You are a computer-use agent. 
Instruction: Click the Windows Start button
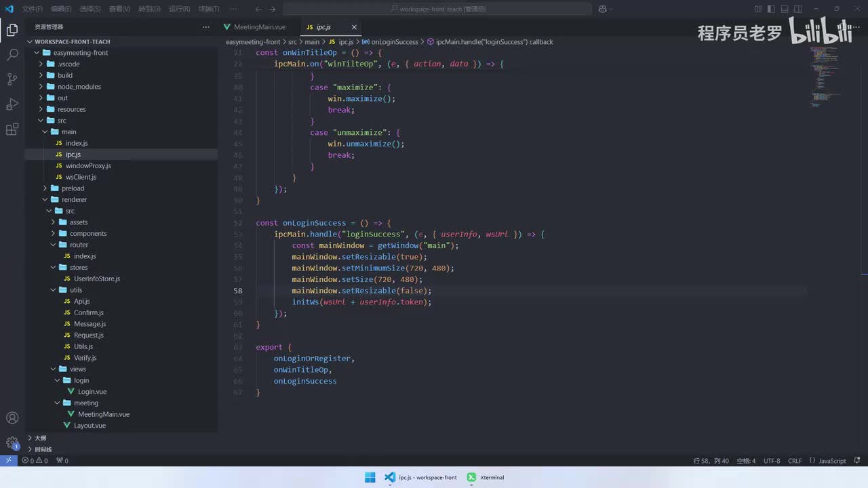click(370, 477)
